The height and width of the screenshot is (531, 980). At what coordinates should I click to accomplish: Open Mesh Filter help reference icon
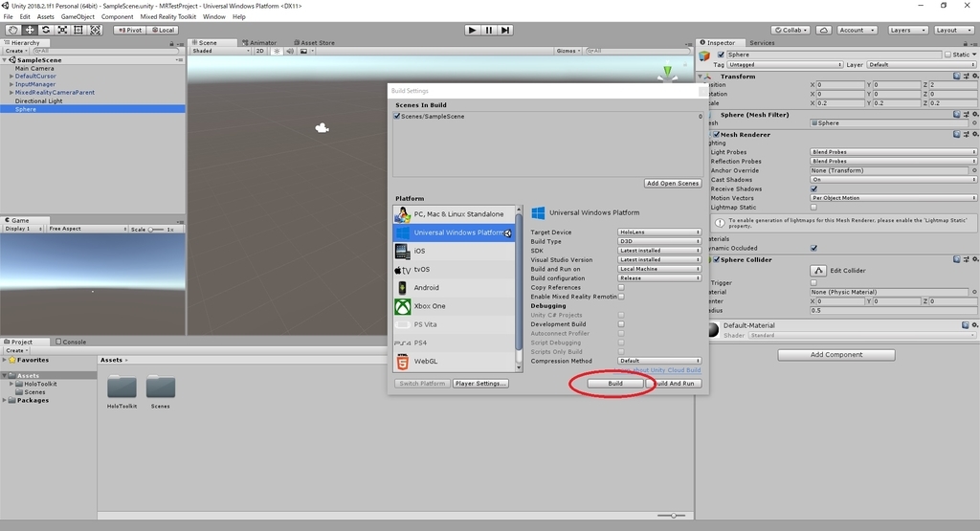pyautogui.click(x=957, y=115)
